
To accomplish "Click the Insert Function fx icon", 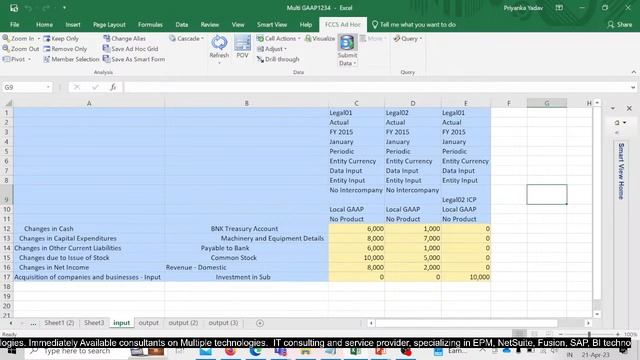I will point(113,87).
